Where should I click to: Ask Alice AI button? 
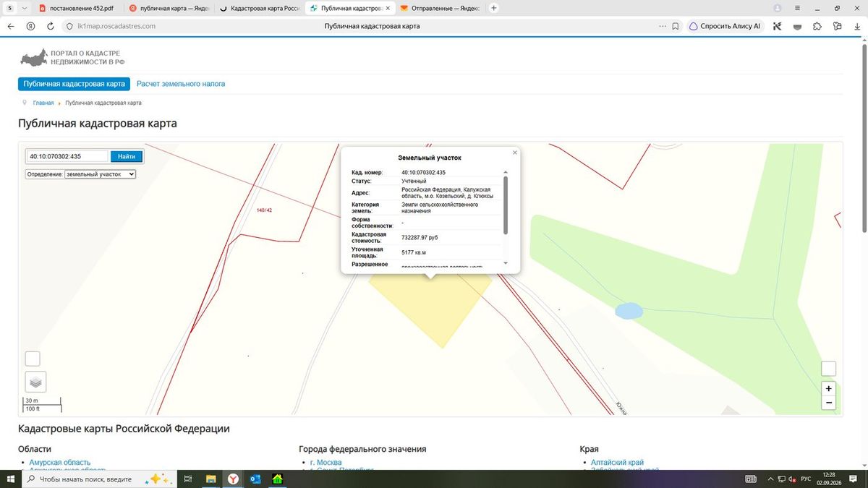725,25
